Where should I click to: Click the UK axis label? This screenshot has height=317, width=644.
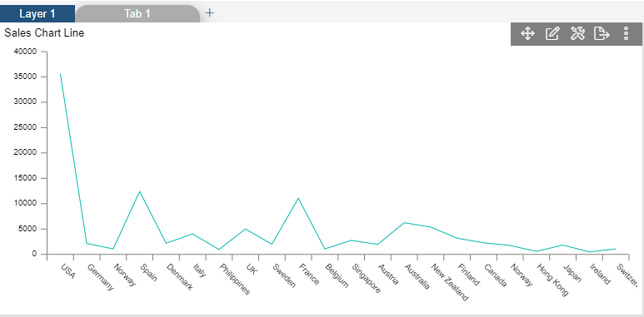[251, 270]
